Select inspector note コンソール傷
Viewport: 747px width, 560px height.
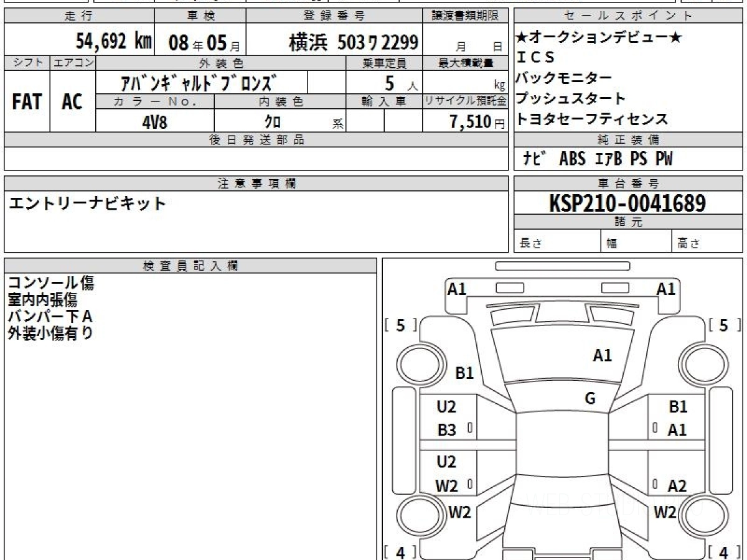(50, 284)
